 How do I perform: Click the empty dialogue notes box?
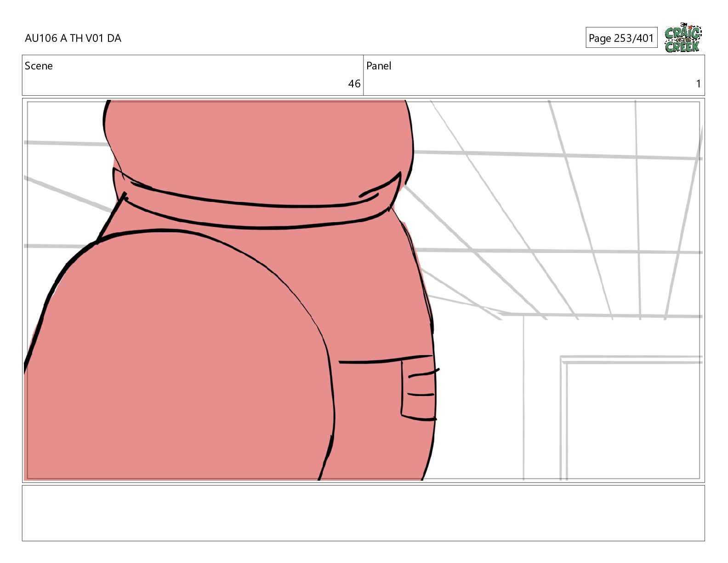363,513
